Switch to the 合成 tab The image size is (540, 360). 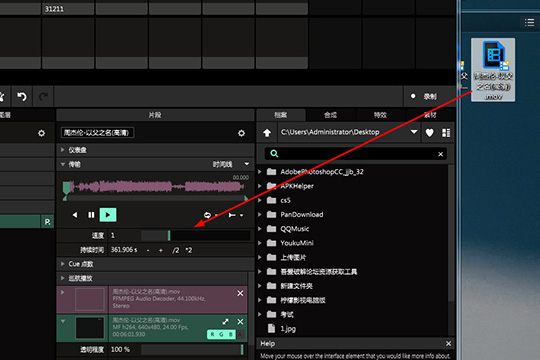coord(330,115)
